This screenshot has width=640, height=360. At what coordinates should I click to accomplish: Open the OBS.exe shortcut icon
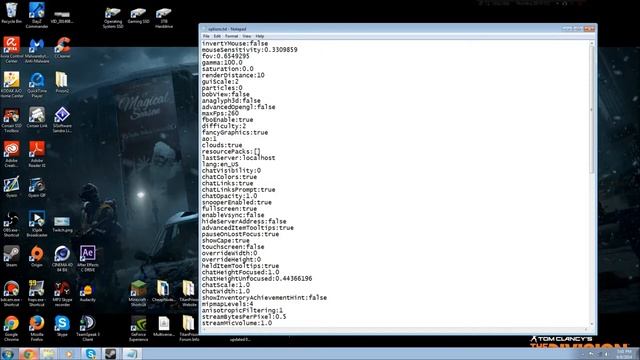click(x=11, y=224)
